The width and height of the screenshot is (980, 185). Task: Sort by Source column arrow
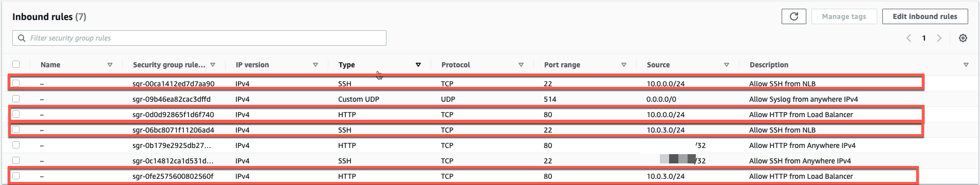726,65
